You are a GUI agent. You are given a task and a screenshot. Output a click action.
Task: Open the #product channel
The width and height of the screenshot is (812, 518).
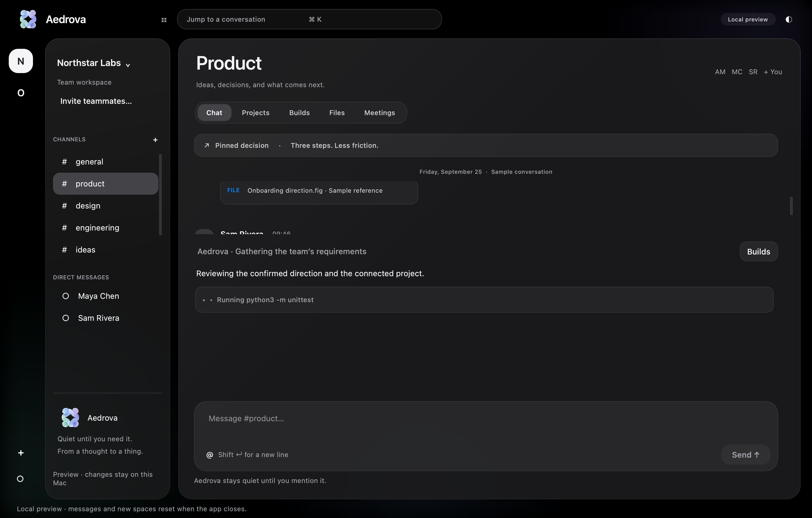(x=105, y=184)
